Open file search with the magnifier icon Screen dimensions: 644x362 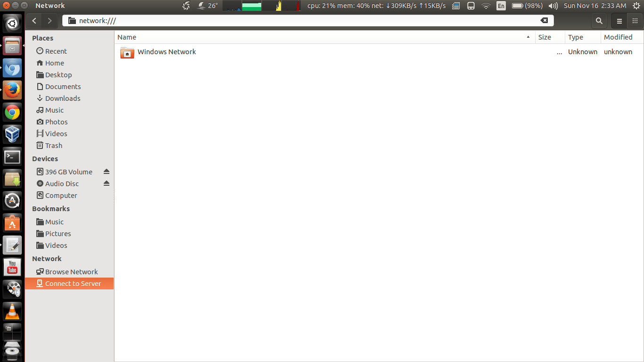click(599, 21)
